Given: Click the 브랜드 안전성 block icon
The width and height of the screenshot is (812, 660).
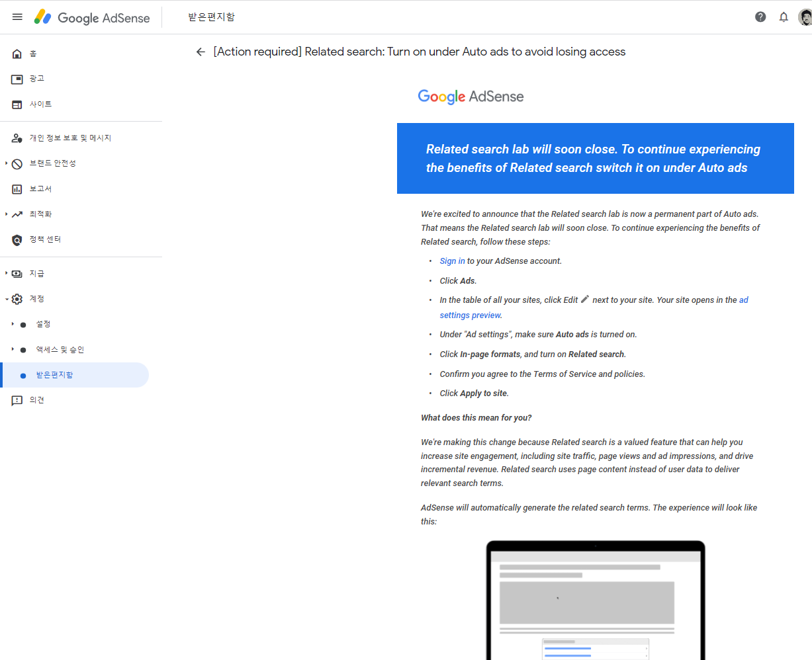Looking at the screenshot, I should click(x=17, y=163).
